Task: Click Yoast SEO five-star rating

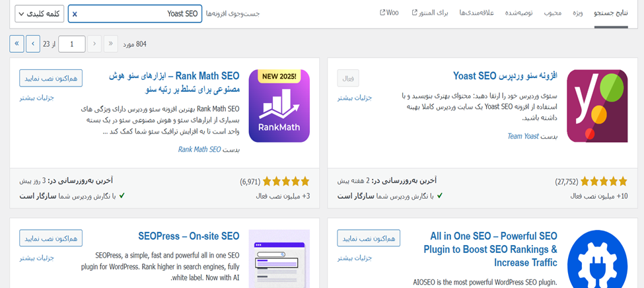Action: pyautogui.click(x=604, y=181)
